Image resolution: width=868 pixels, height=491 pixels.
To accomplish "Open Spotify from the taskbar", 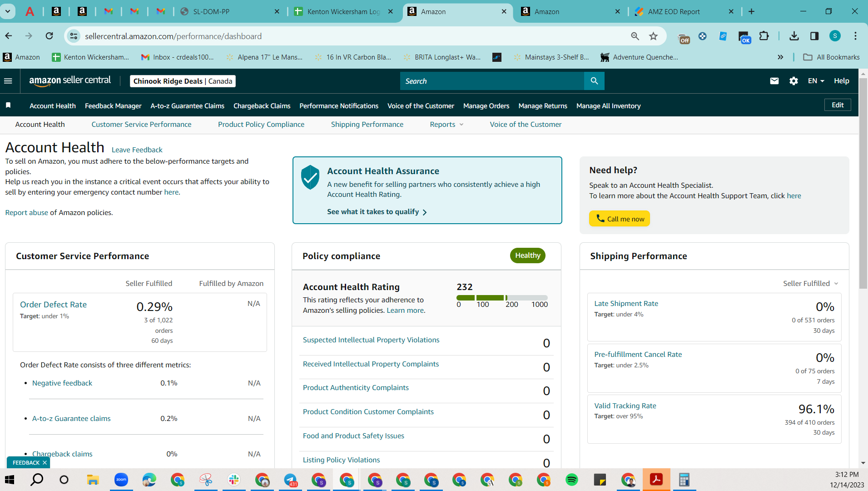I will click(572, 480).
